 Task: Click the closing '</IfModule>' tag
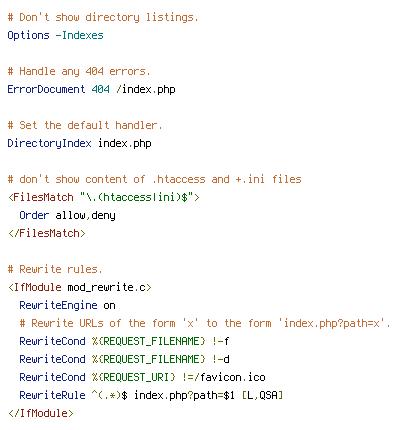click(41, 413)
